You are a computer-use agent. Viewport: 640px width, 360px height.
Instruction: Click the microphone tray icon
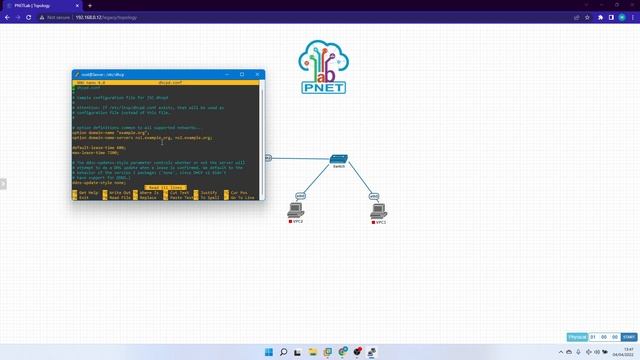coord(578,352)
